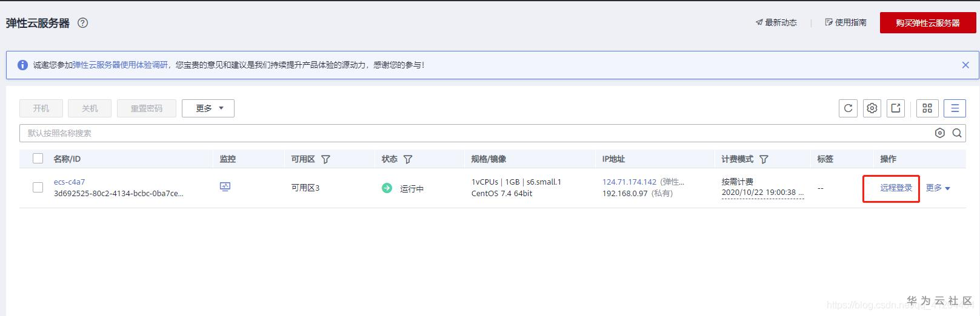Screen dimensions: 980x316
Task: Open the 计费模式 column filter
Action: click(764, 159)
